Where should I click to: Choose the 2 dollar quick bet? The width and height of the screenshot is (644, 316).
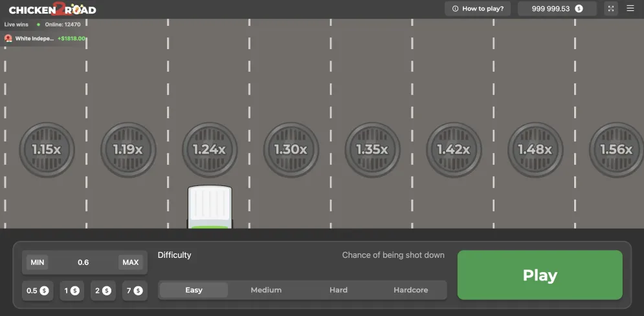103,291
